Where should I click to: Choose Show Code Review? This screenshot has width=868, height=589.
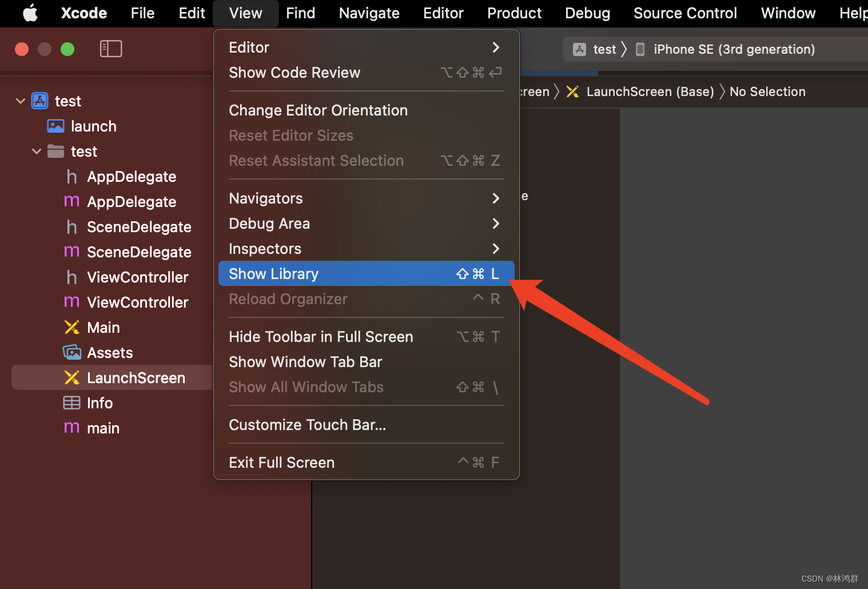(x=366, y=73)
